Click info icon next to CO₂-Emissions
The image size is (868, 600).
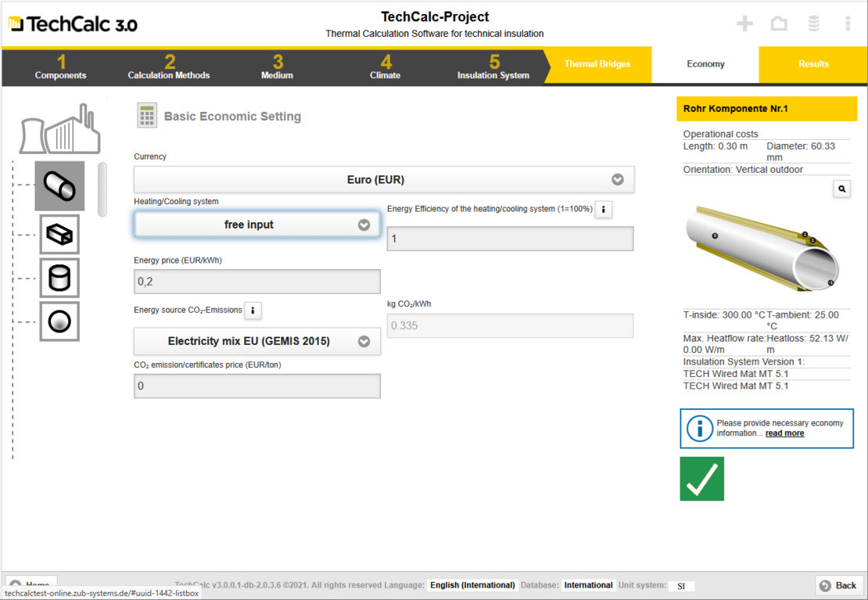coord(253,311)
